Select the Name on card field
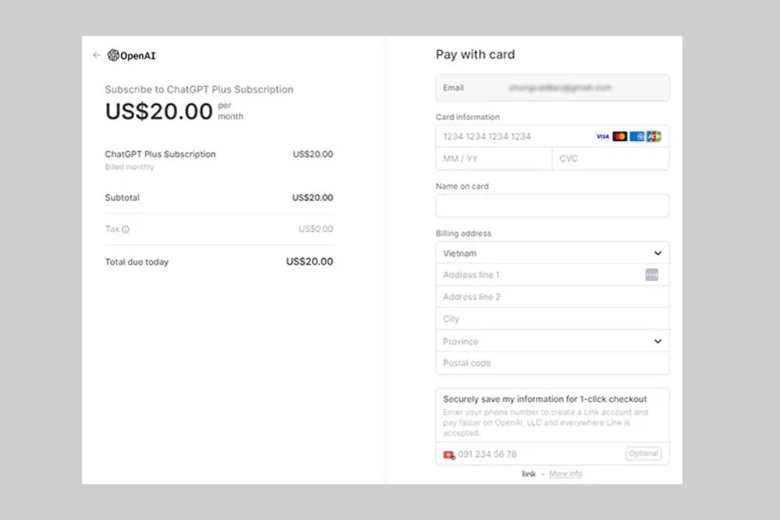 tap(552, 206)
